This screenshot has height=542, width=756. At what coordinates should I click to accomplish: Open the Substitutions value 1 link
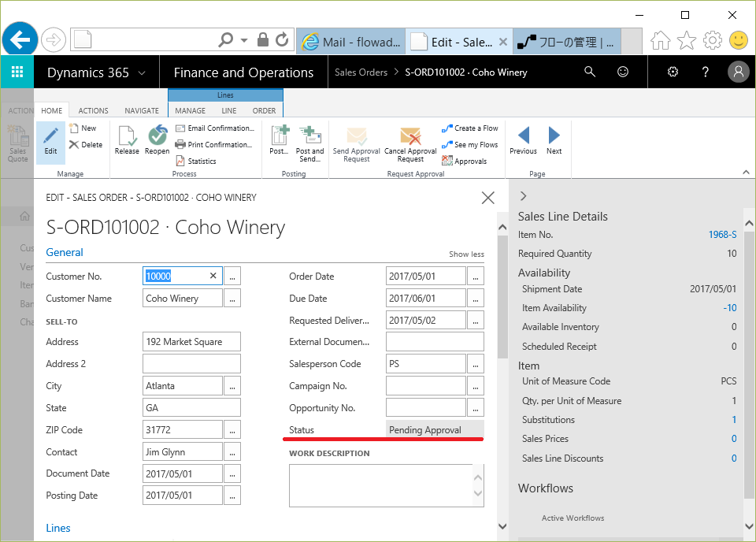[x=734, y=420]
